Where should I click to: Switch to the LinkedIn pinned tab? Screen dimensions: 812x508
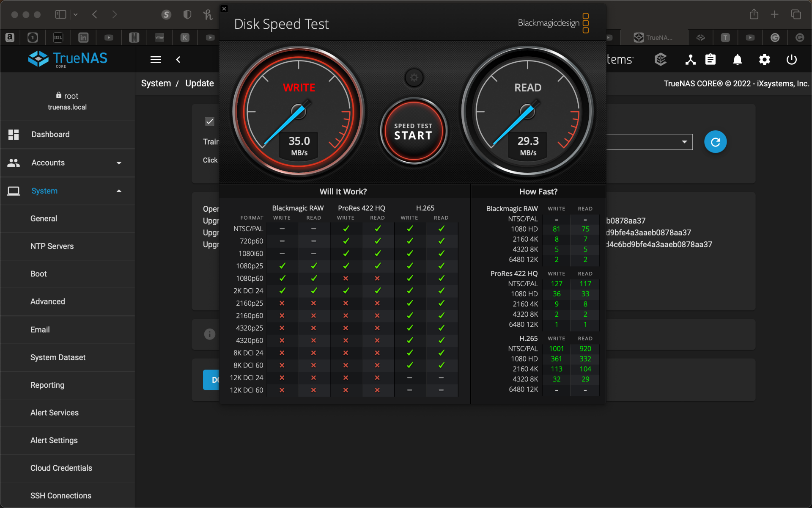[83, 37]
